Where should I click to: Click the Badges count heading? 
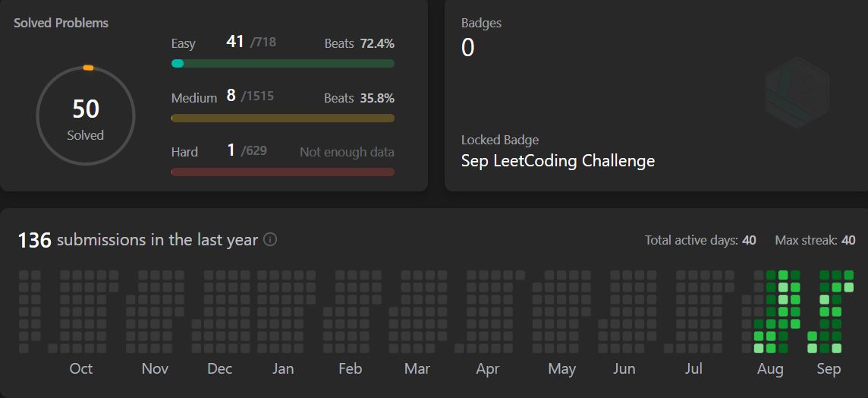481,23
